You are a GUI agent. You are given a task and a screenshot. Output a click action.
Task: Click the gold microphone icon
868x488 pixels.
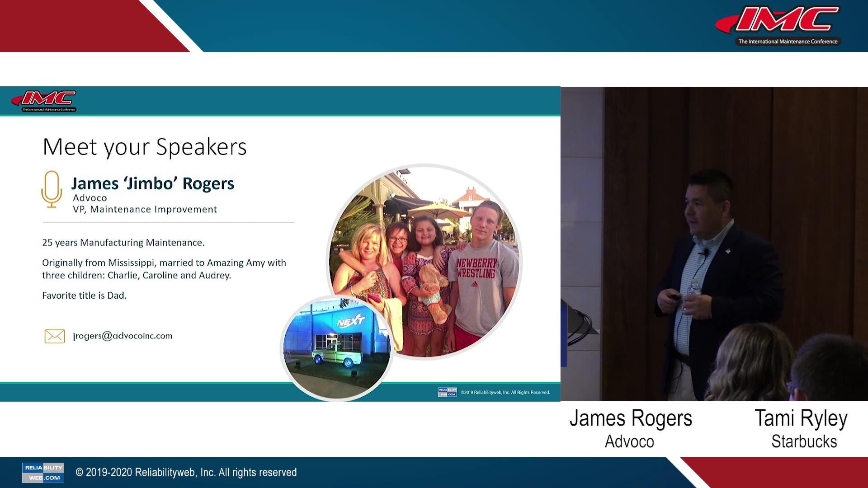(x=52, y=189)
